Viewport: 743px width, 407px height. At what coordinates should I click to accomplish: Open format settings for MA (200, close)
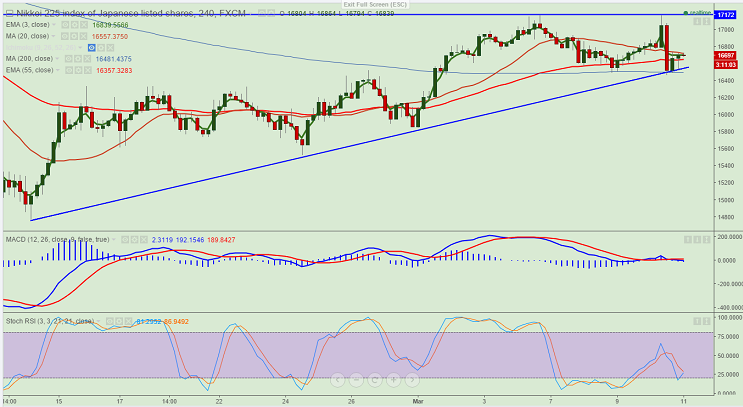[78, 59]
